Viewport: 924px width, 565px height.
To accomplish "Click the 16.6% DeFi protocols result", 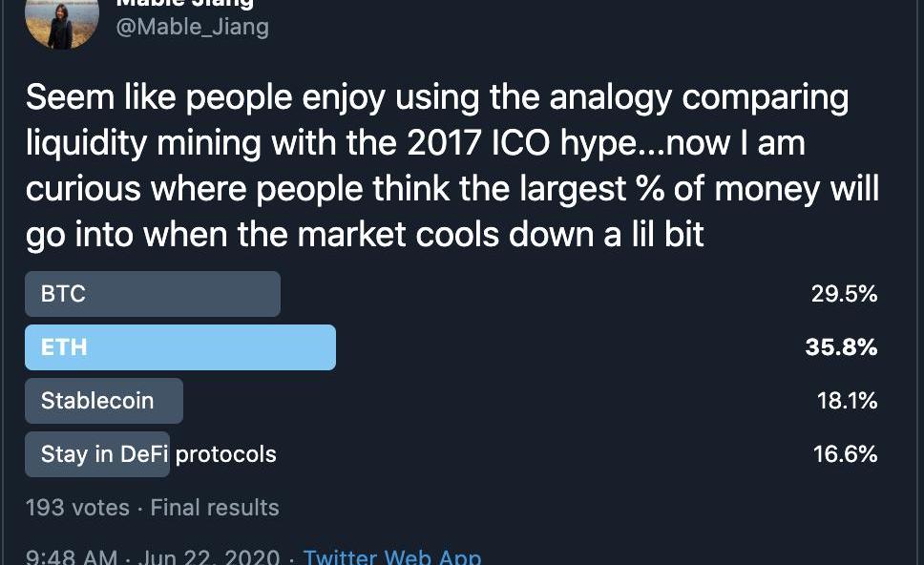I will click(845, 454).
